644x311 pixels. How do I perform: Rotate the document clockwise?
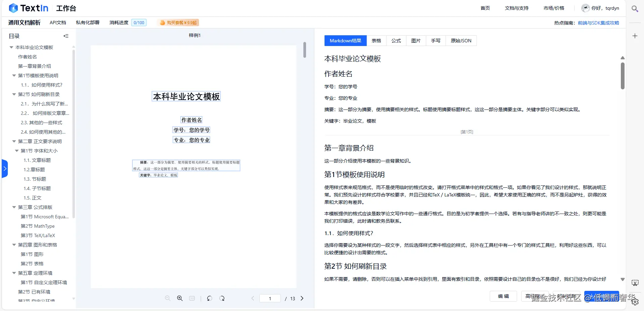[222, 298]
